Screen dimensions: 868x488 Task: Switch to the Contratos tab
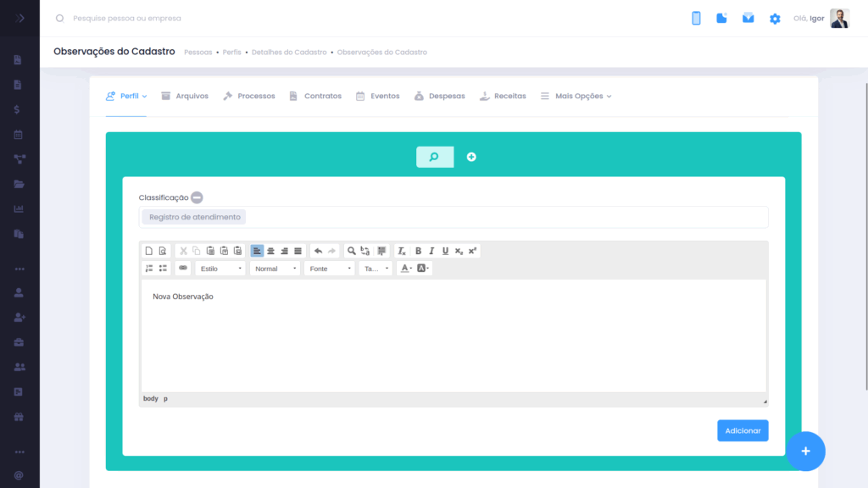[315, 97]
